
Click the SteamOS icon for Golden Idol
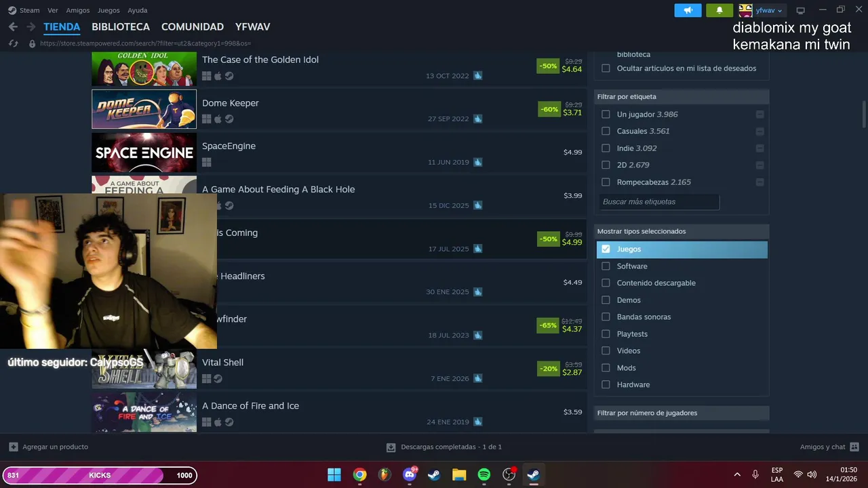229,76
